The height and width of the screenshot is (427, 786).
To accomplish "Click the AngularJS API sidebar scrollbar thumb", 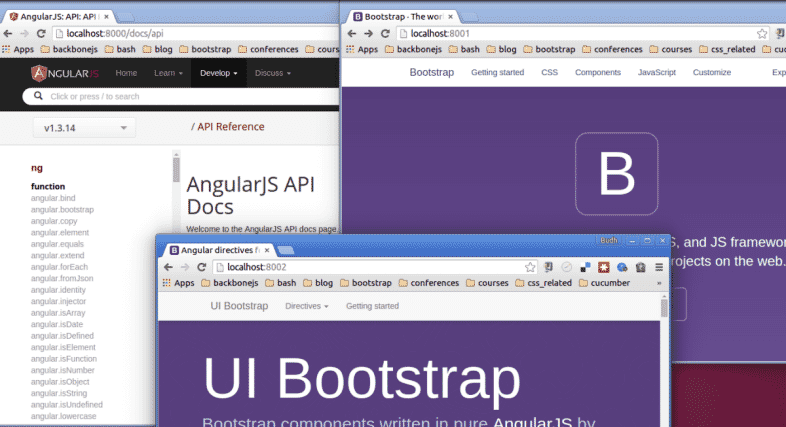I will click(x=176, y=169).
